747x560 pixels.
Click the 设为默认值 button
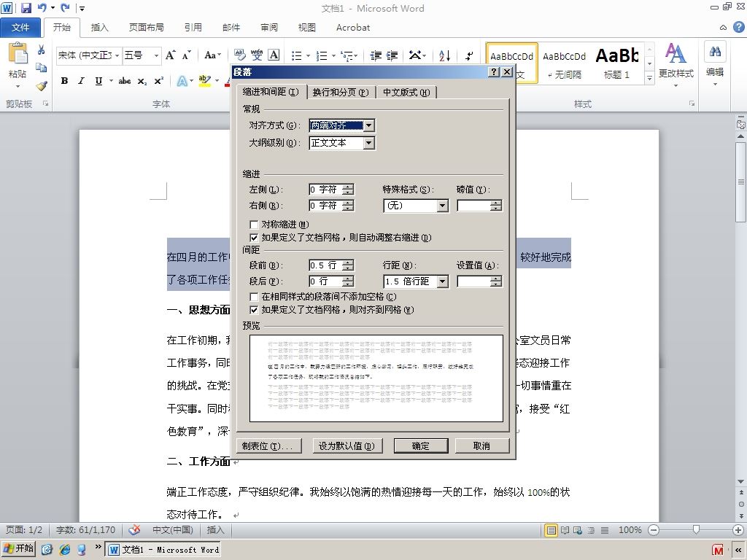347,446
